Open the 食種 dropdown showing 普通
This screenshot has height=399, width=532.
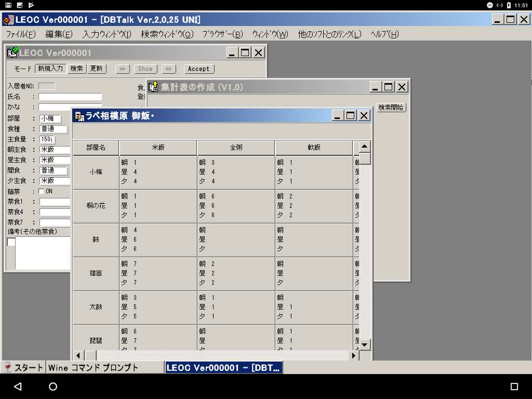(x=54, y=129)
